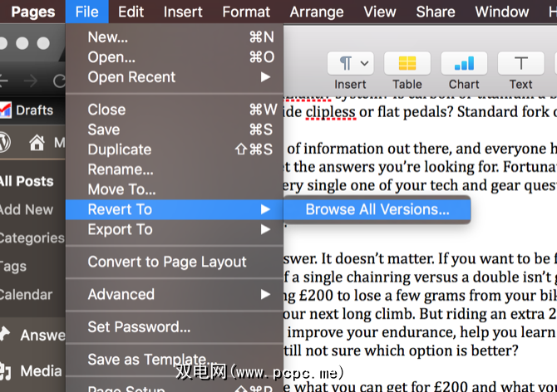Image resolution: width=557 pixels, height=392 pixels.
Task: Open the Insert dropdown chevron
Action: tap(364, 63)
